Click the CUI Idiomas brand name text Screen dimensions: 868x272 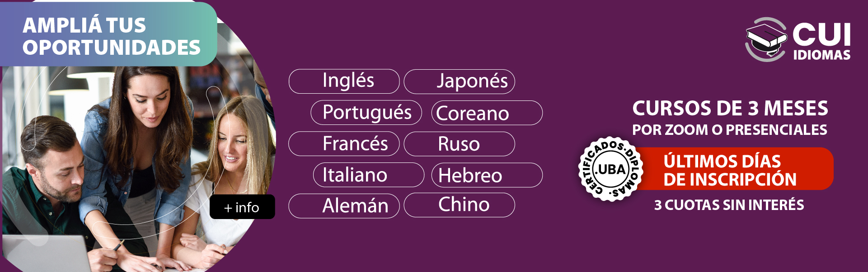point(822,42)
